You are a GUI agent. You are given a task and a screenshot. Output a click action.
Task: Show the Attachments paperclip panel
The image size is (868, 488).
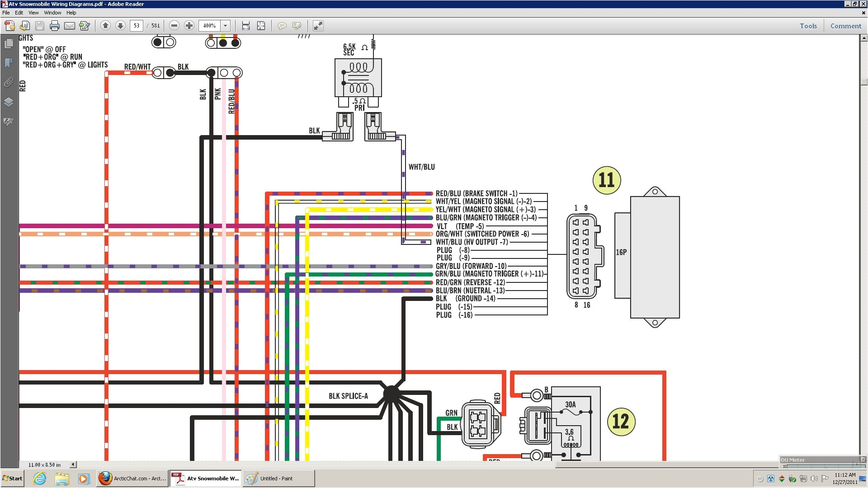9,83
